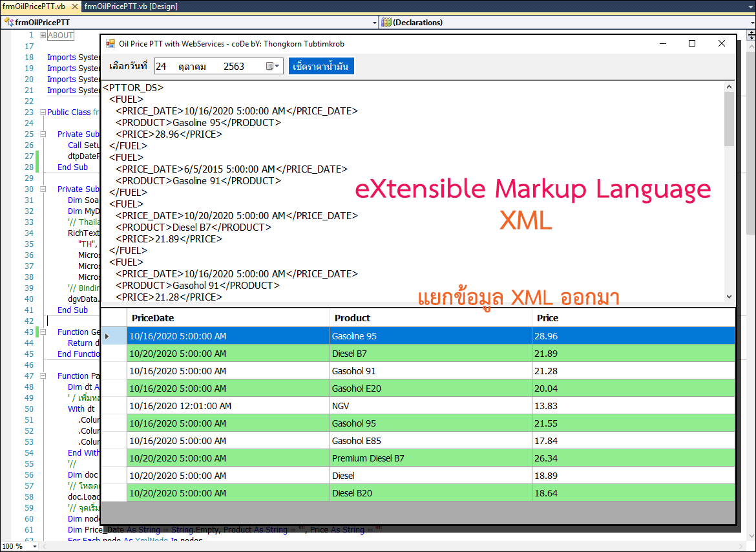Click the date cell in Premium Diesel B7 row
The image size is (756, 552).
coord(228,458)
